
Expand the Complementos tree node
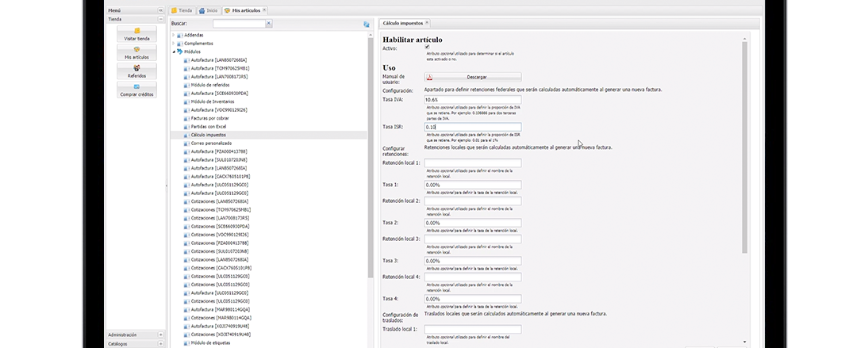174,44
